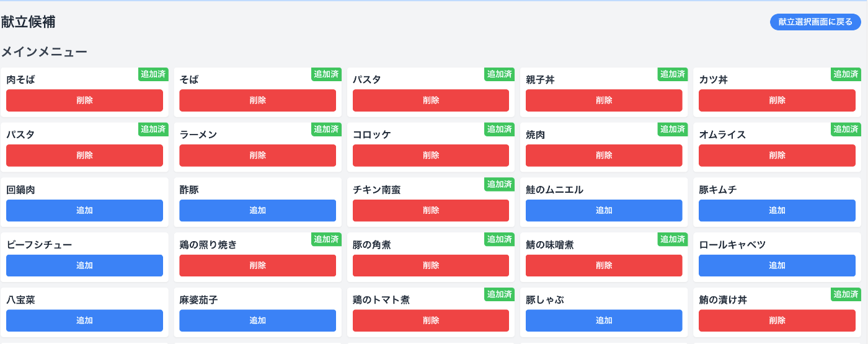Viewport: 868px width, 344px height.
Task: Delete ラーメン from the candidates
Action: (258, 156)
